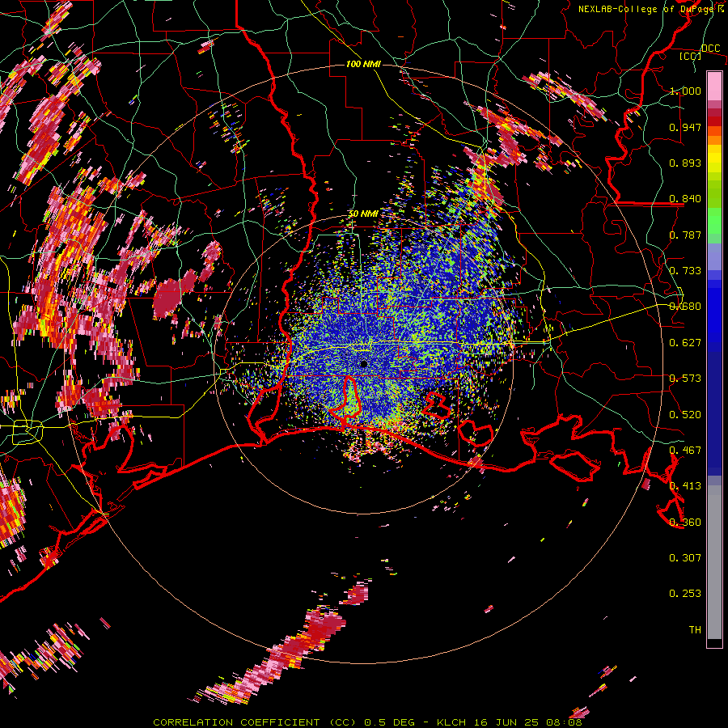Click the TH threshold label

coord(695,630)
